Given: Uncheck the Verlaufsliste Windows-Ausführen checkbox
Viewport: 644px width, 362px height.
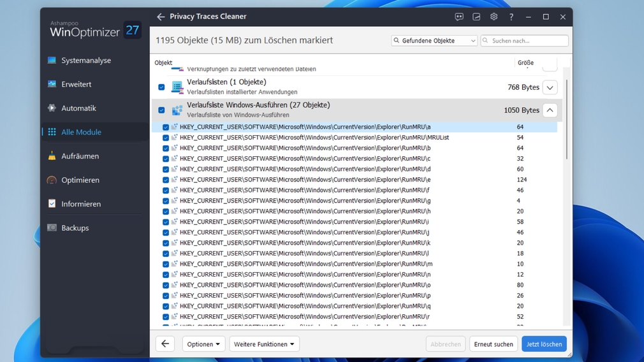Looking at the screenshot, I should point(161,110).
